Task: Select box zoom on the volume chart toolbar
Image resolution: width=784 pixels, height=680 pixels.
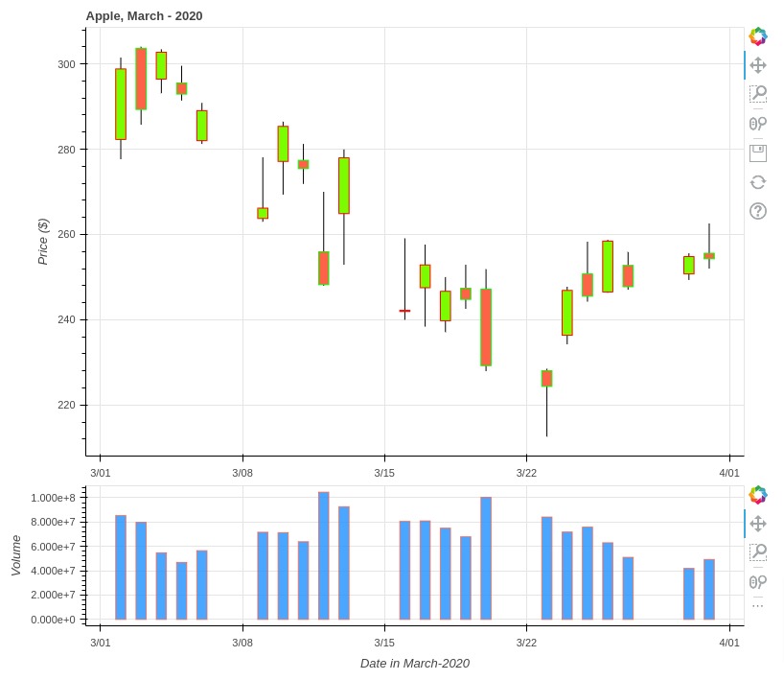Action: coord(757,550)
